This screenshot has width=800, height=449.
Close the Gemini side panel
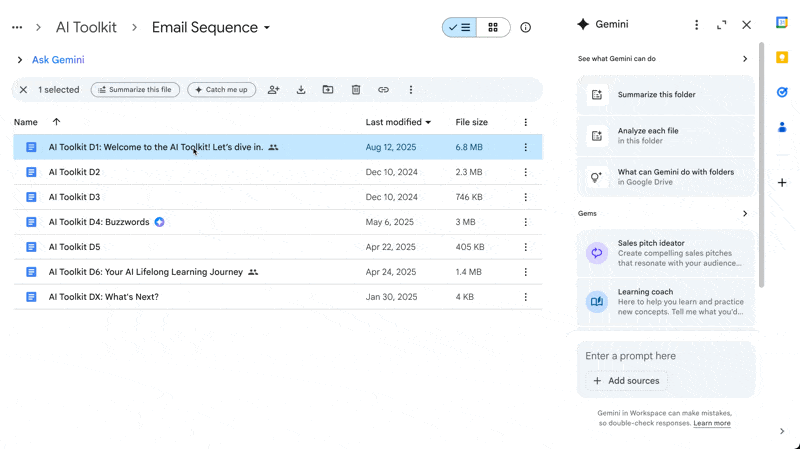click(x=746, y=25)
